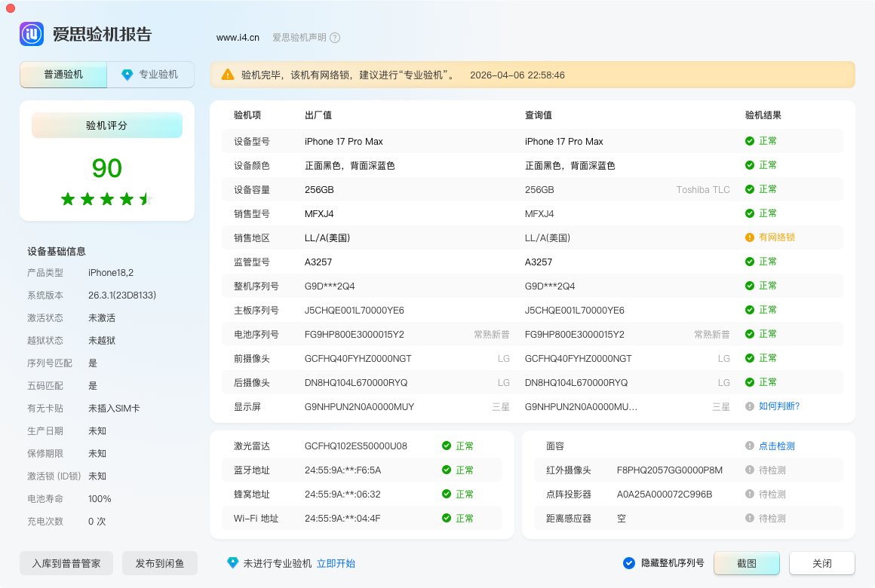Switch to the 普通验机 tab

tap(63, 75)
